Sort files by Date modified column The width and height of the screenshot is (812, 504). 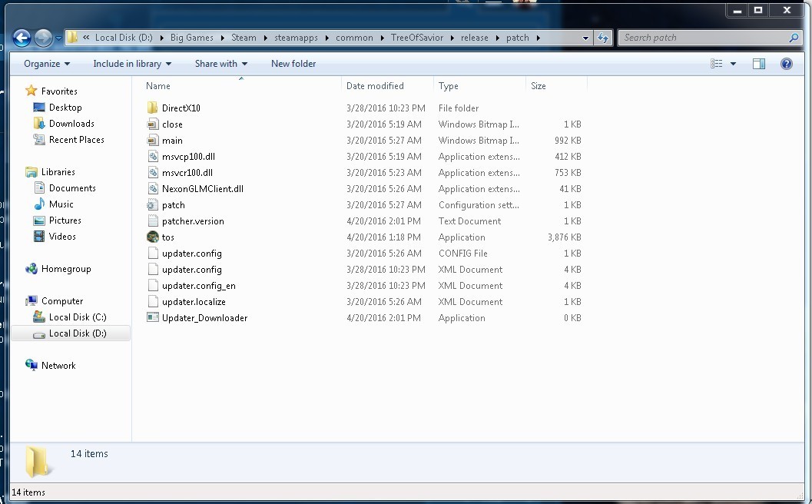point(375,86)
